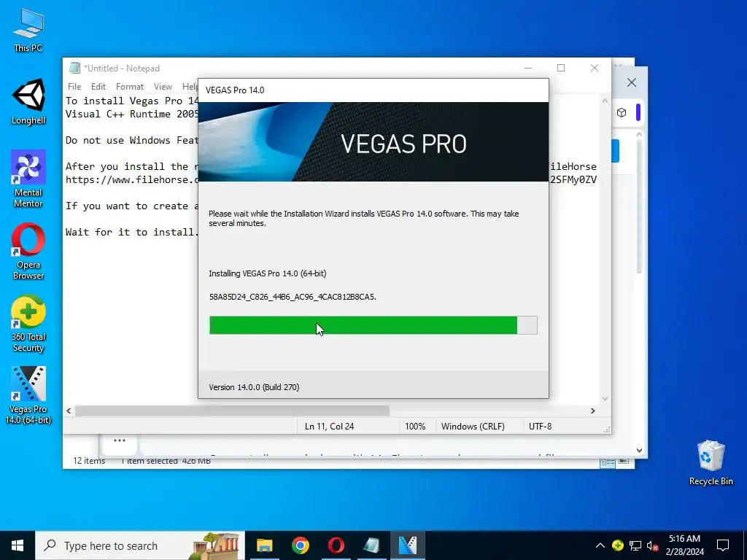Image resolution: width=747 pixels, height=560 pixels.
Task: Launch Mental Mentor desktop shortcut
Action: tap(28, 179)
